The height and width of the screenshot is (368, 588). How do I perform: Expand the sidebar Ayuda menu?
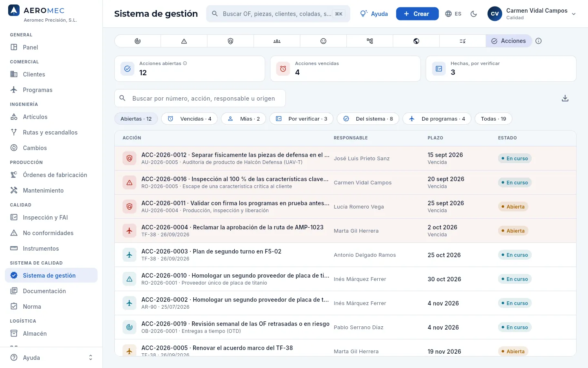pyautogui.click(x=51, y=358)
